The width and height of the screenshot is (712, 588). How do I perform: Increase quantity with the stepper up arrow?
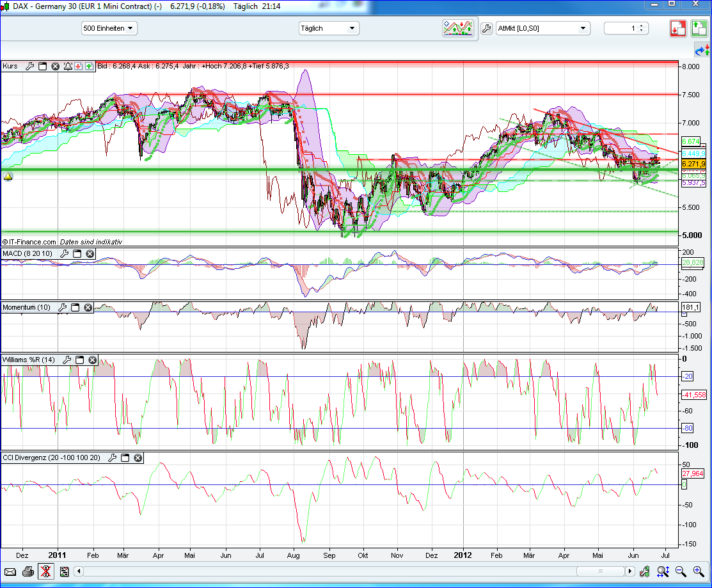641,26
